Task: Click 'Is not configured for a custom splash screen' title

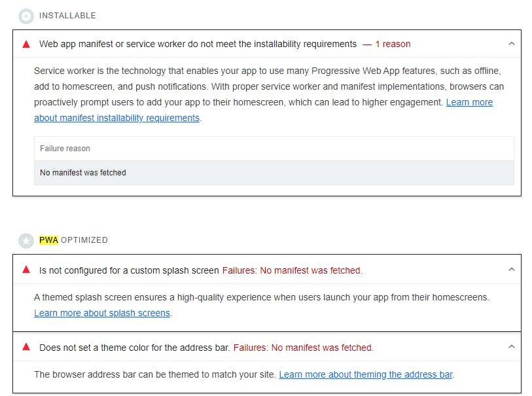Action: tap(129, 270)
